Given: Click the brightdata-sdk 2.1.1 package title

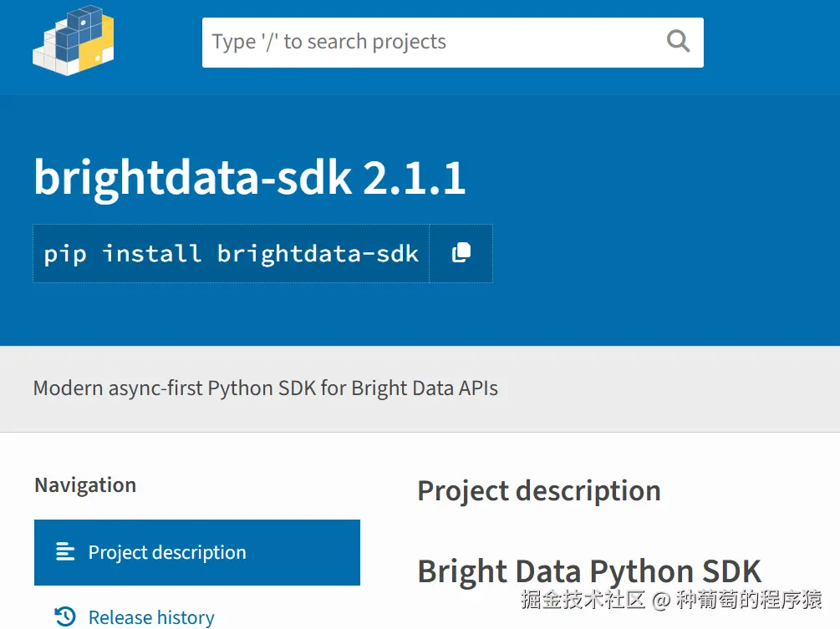Looking at the screenshot, I should coord(249,178).
